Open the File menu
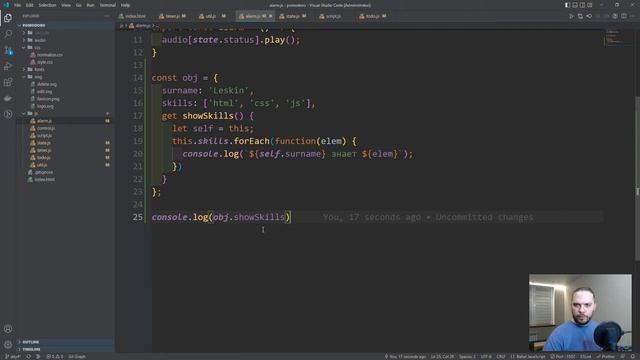 click(17, 5)
